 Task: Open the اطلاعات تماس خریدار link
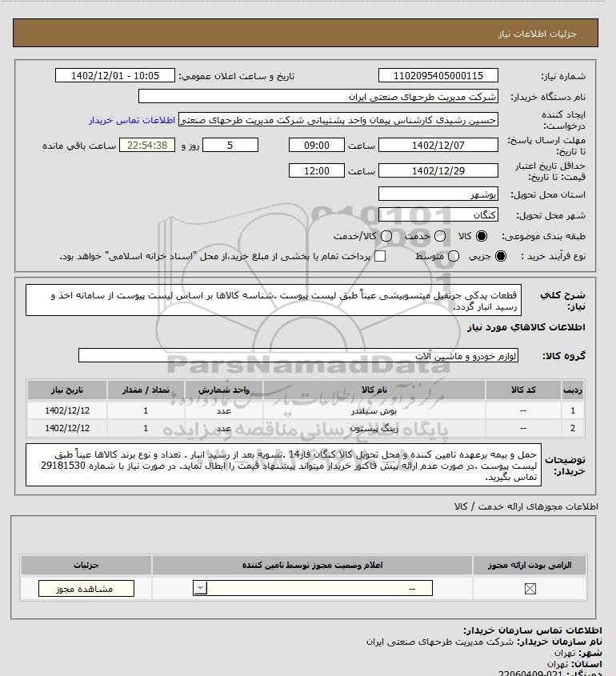click(x=132, y=120)
